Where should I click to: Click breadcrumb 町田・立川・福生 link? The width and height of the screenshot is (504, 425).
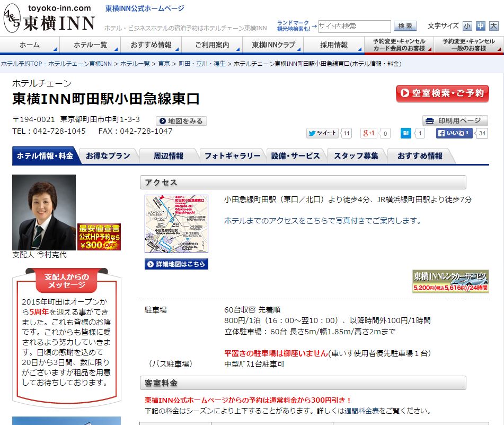click(x=202, y=64)
